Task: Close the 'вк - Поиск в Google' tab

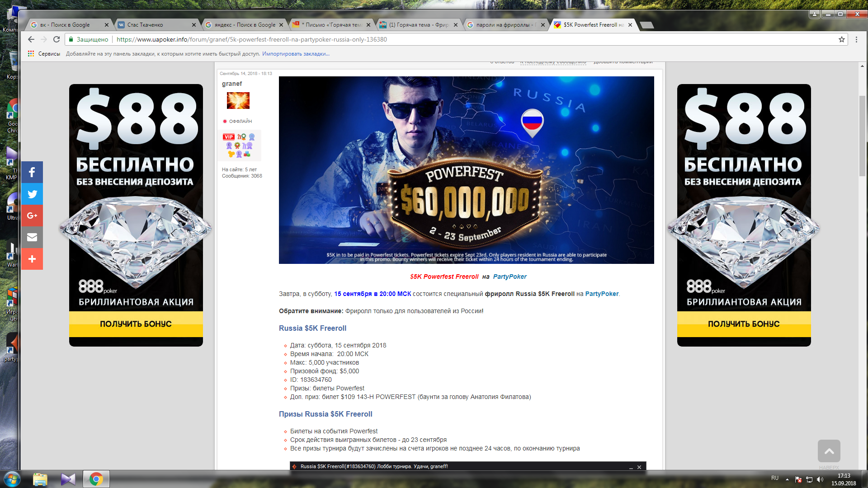Action: 107,25
